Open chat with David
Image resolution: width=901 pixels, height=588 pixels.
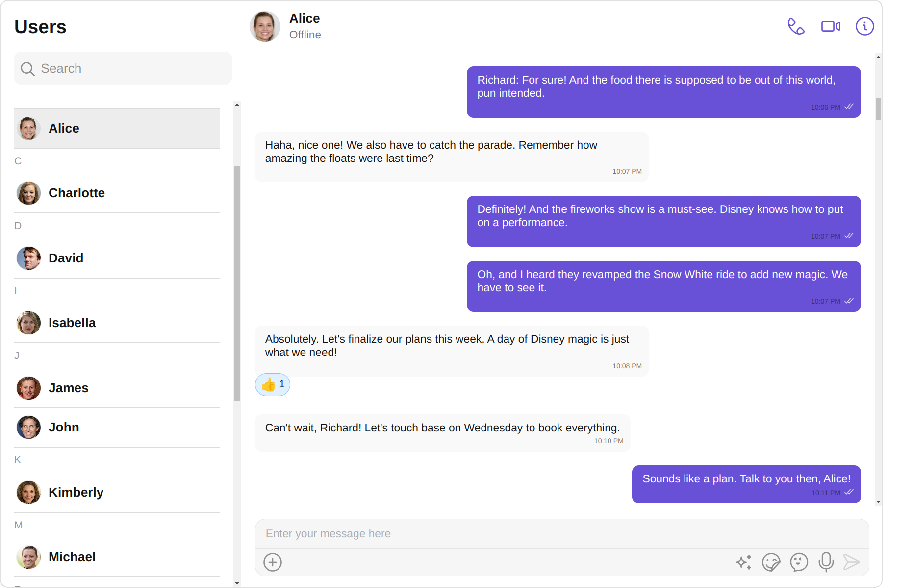[x=117, y=258]
